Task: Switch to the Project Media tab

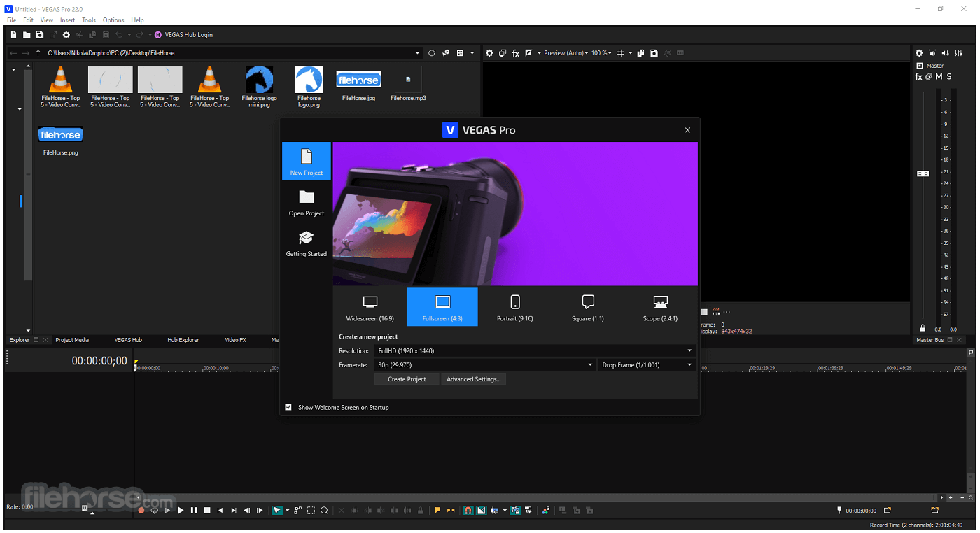Action: click(72, 340)
